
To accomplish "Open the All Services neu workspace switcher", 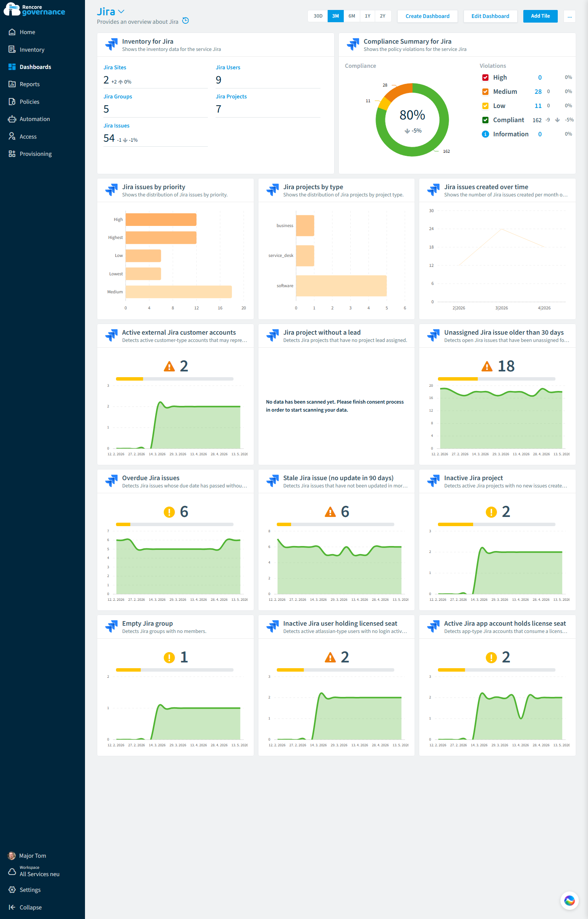I will pyautogui.click(x=39, y=872).
